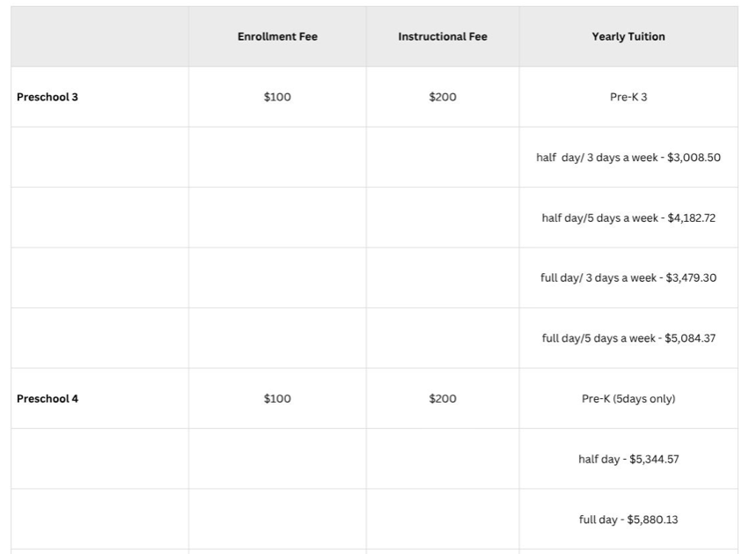This screenshot has width=756, height=554.
Task: Click the empty enrollment cell beside $3,008.50 row
Action: point(277,158)
